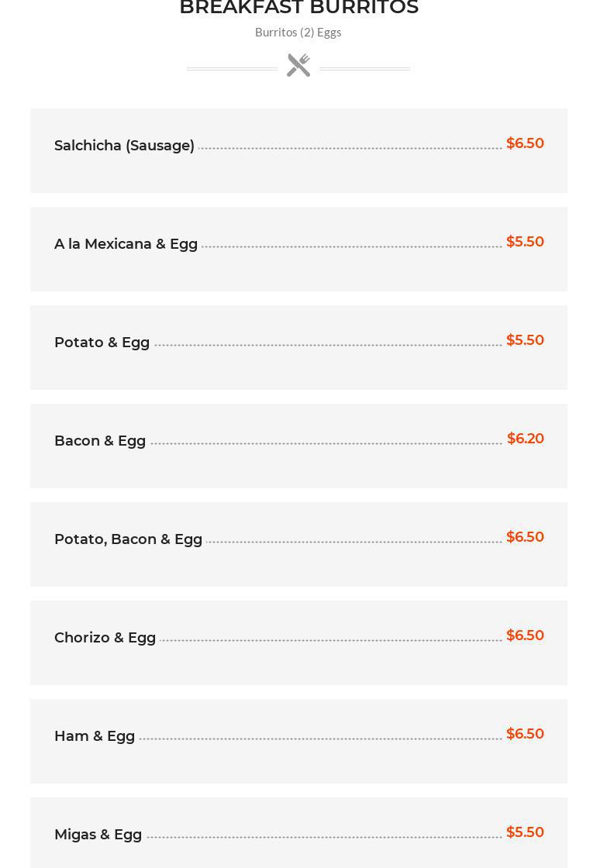The width and height of the screenshot is (597, 868).
Task: Click the Chorizo & Egg price
Action: pyautogui.click(x=525, y=635)
